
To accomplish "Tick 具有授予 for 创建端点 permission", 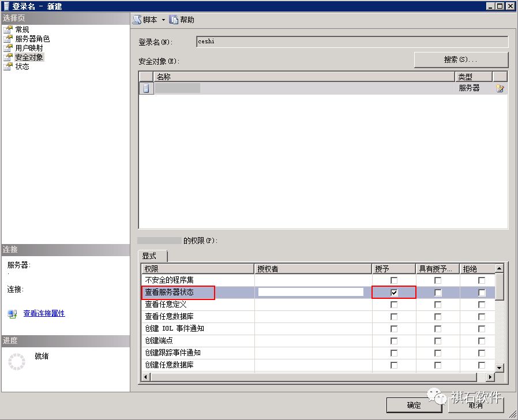I will pyautogui.click(x=438, y=341).
